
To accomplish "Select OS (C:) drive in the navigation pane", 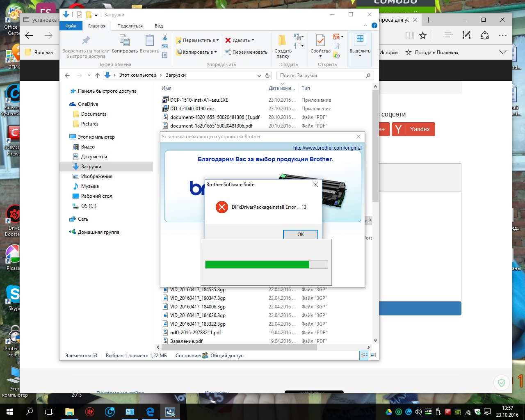I will [x=89, y=206].
